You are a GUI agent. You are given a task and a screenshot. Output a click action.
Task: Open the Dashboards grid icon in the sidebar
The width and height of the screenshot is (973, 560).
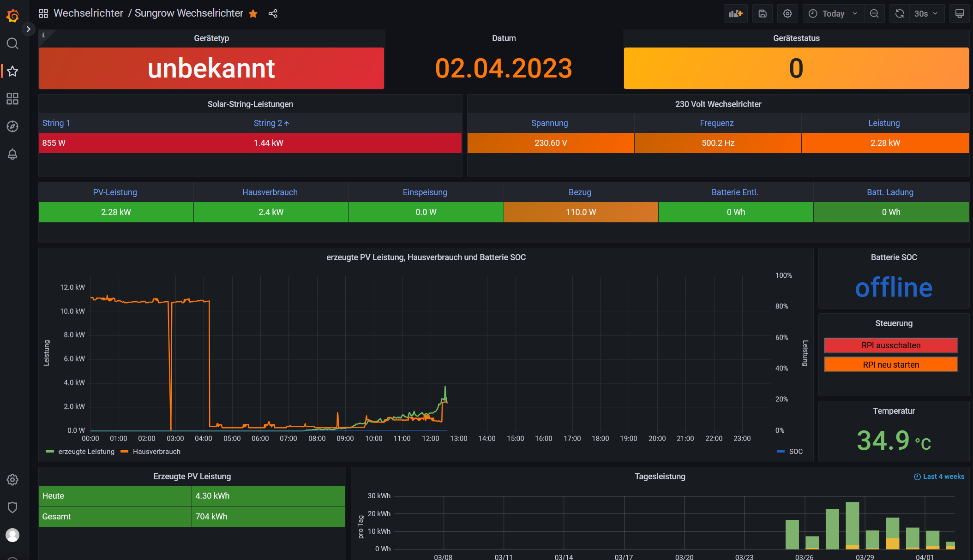pos(12,99)
